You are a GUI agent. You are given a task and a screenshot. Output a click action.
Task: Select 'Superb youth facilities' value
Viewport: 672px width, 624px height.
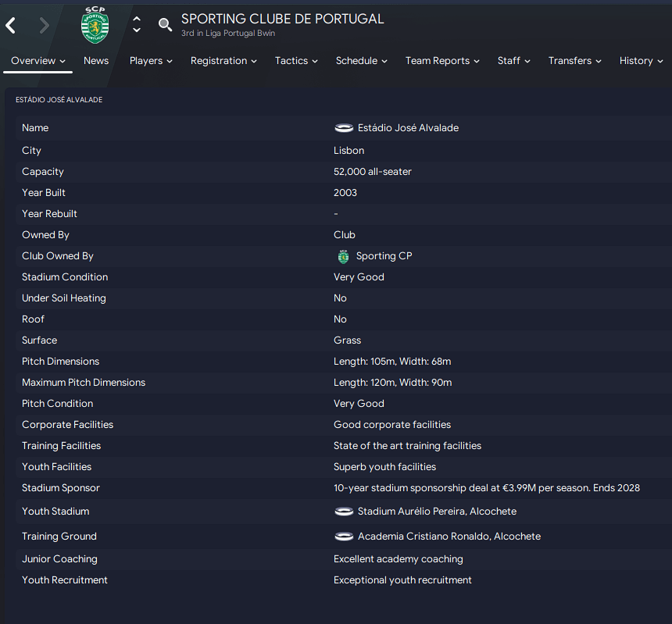coord(384,467)
